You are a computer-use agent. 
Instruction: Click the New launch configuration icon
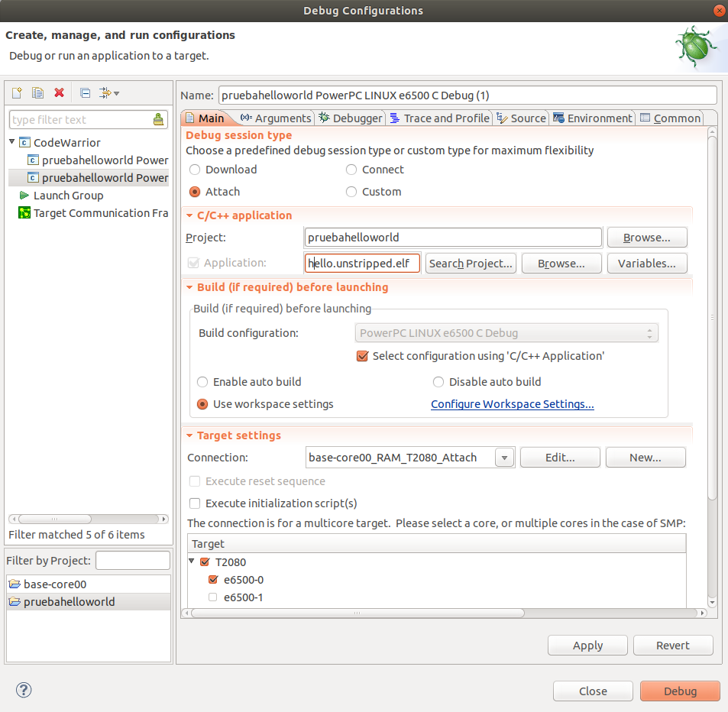point(17,93)
